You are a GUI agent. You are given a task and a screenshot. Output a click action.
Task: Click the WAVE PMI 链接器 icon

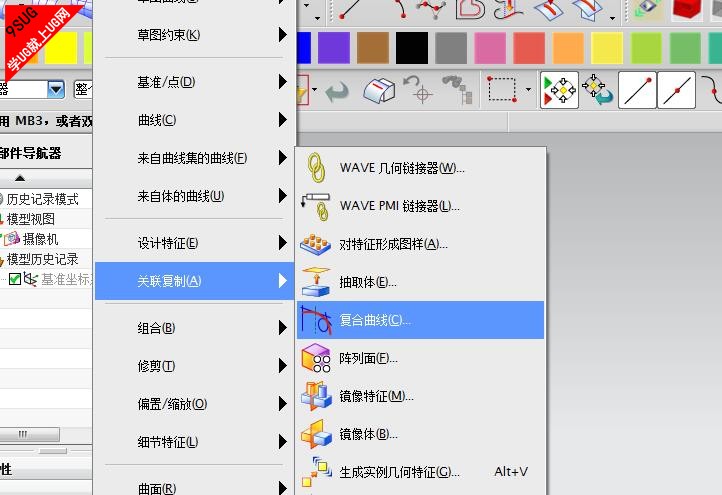316,206
